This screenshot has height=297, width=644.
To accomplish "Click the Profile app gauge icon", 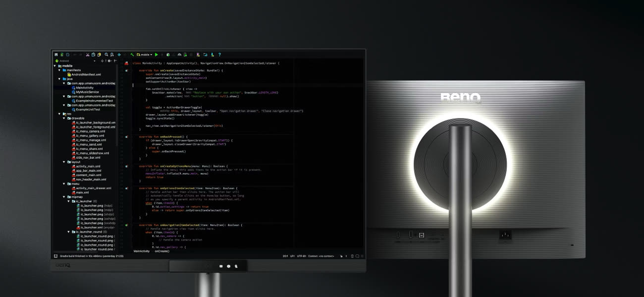I will 179,55.
